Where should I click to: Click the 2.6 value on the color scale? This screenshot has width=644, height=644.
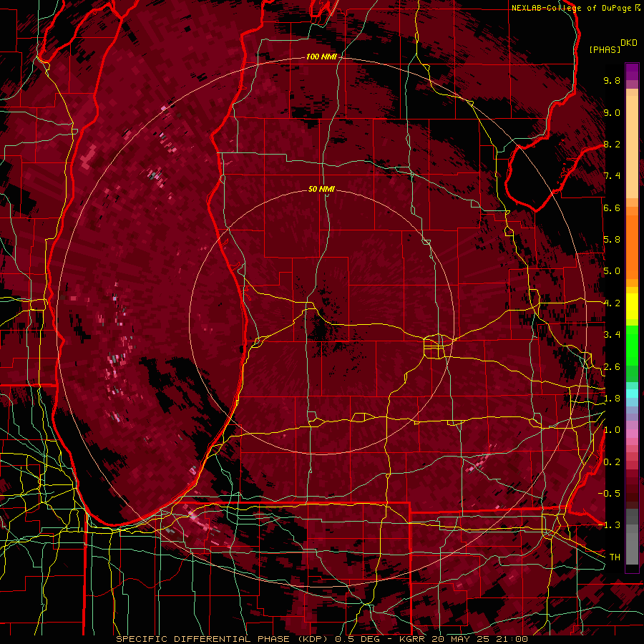tap(612, 367)
